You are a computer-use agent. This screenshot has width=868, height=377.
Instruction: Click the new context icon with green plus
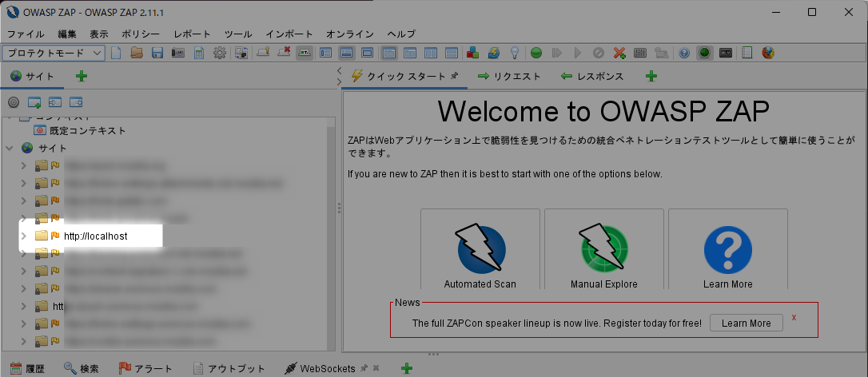tap(34, 102)
